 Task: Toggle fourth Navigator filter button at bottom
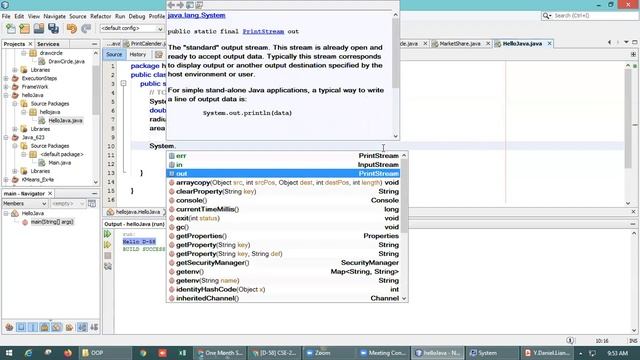(x=45, y=327)
